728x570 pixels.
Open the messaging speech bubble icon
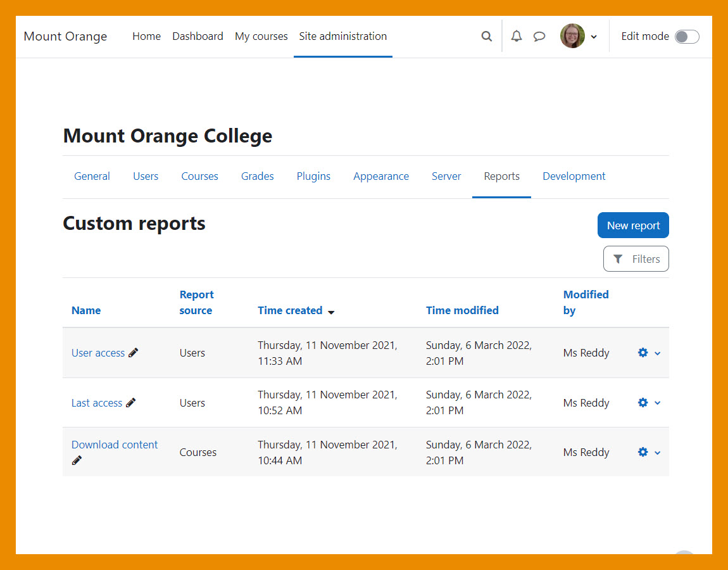[x=539, y=37]
